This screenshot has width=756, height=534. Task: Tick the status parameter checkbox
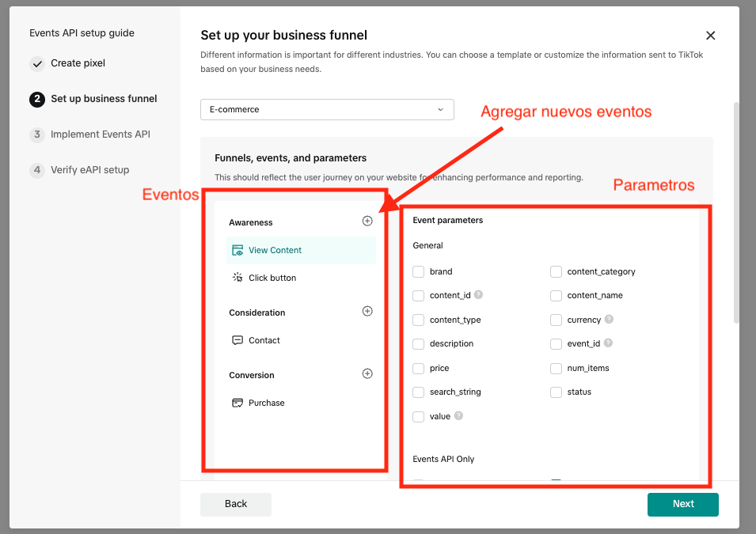click(556, 392)
